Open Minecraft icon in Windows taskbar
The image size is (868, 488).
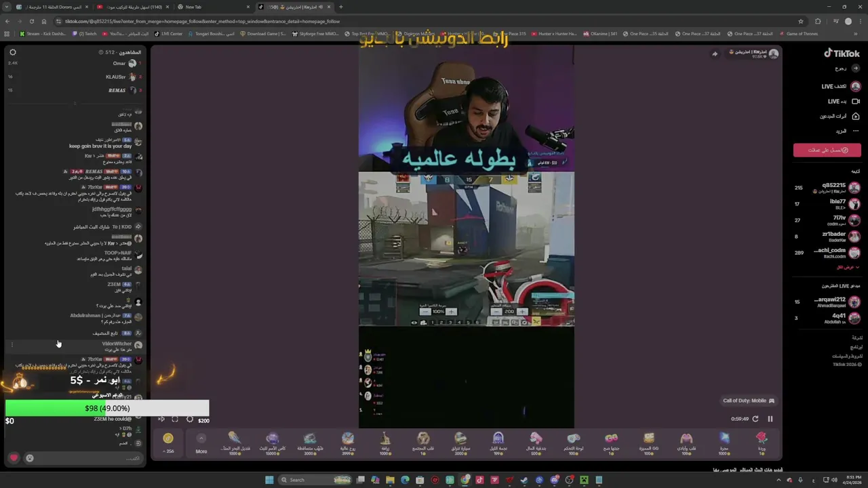tap(585, 480)
